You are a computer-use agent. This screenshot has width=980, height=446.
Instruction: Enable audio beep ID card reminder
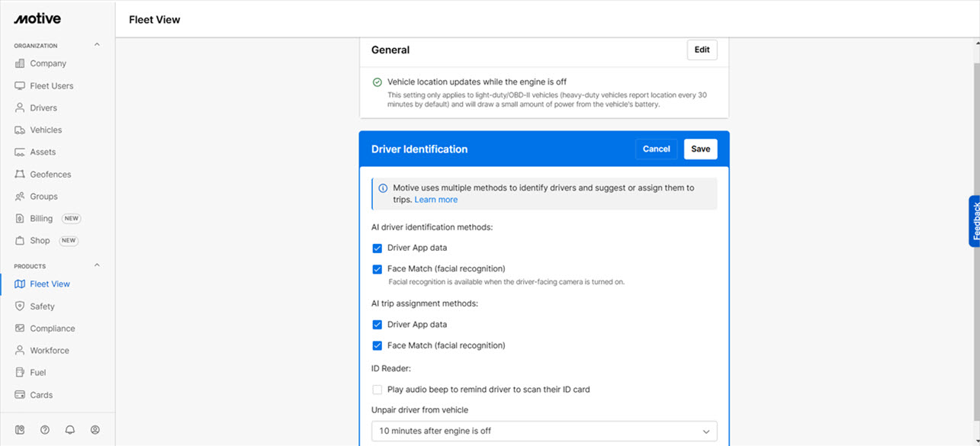[377, 390]
